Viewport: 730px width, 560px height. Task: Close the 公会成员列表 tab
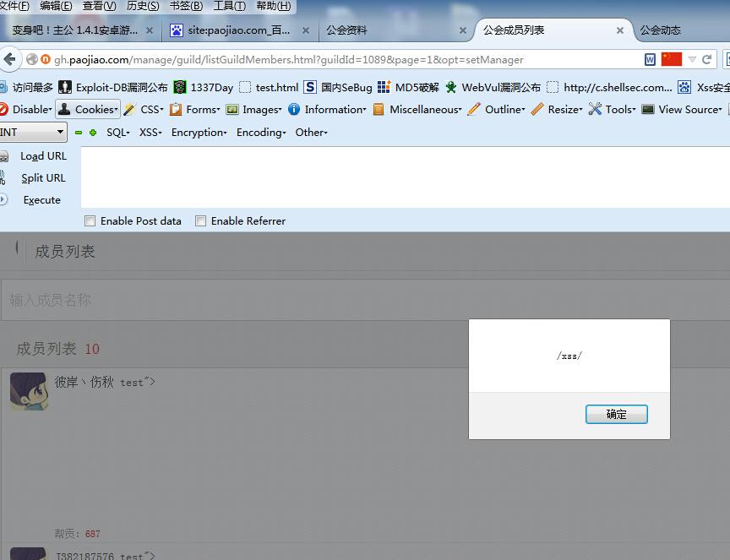tap(619, 30)
